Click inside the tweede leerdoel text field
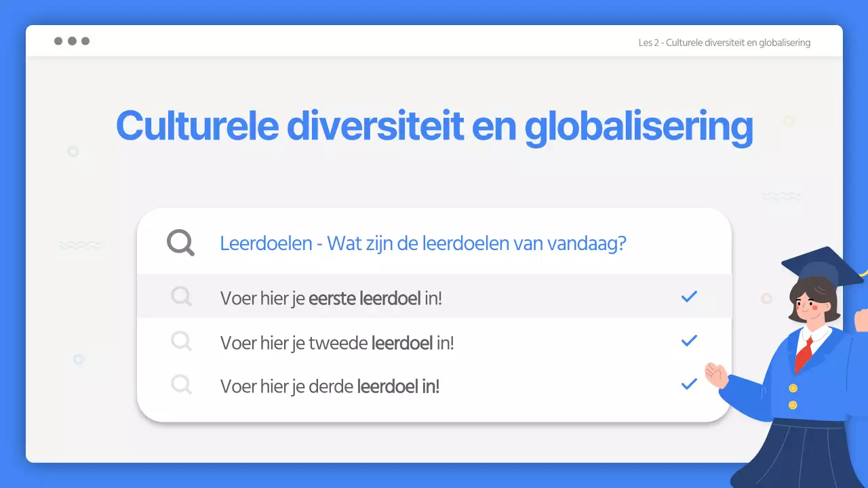Screen dimensions: 868x488 tap(337, 342)
